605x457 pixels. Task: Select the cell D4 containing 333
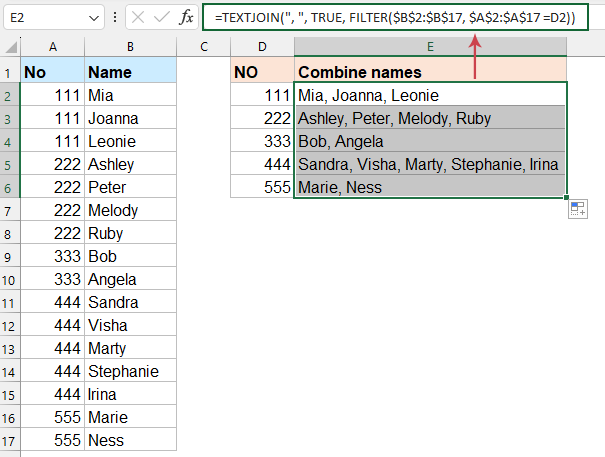tap(262, 141)
